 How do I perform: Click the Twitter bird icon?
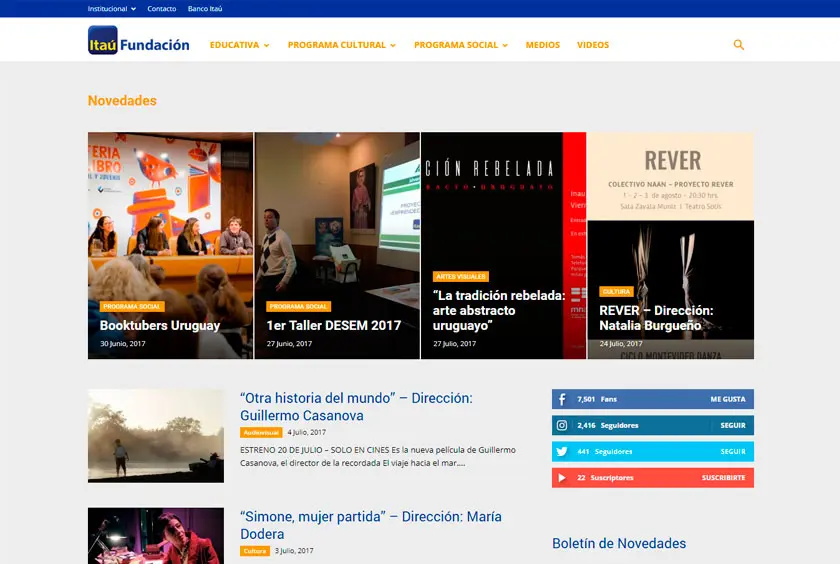562,452
